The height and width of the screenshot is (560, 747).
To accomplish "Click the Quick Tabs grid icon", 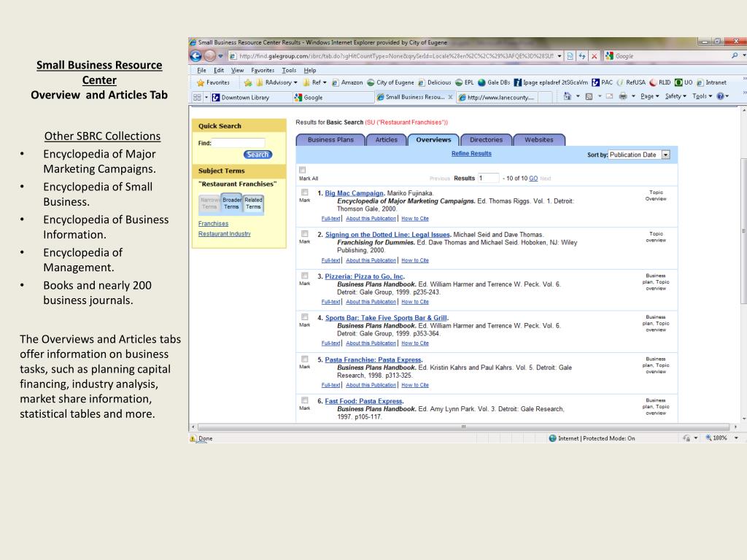I will pyautogui.click(x=197, y=97).
